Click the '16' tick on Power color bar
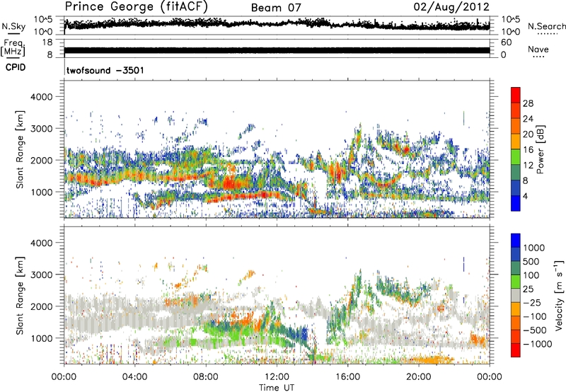 pyautogui.click(x=528, y=150)
